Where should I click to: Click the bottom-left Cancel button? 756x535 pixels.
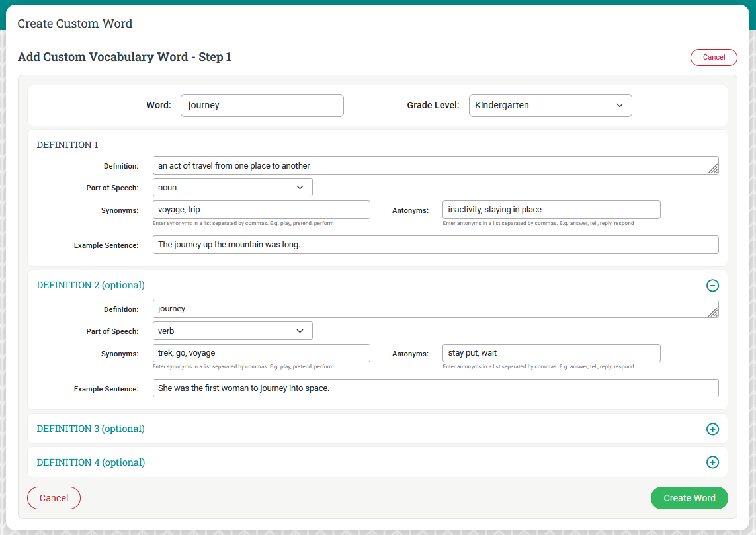click(x=54, y=498)
